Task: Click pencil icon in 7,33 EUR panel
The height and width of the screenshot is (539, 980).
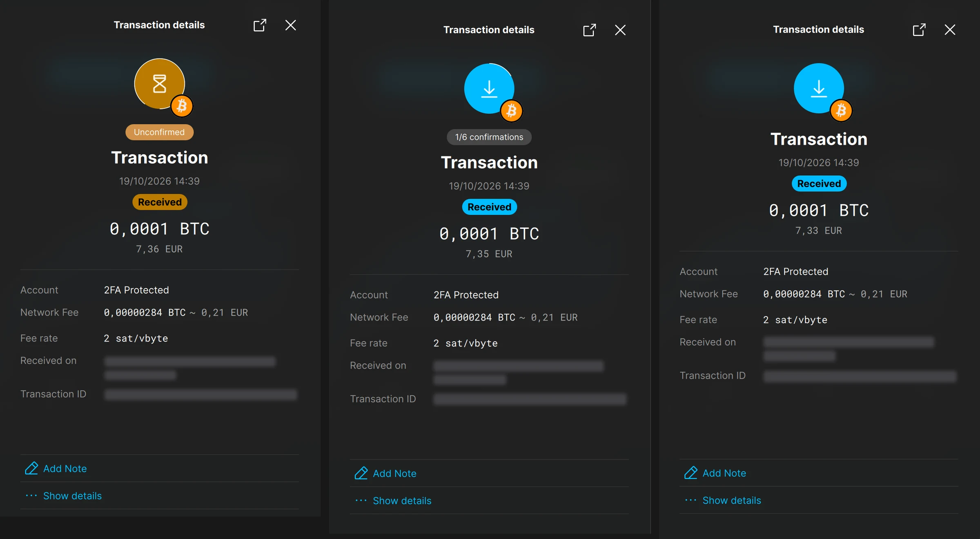Action: click(690, 473)
